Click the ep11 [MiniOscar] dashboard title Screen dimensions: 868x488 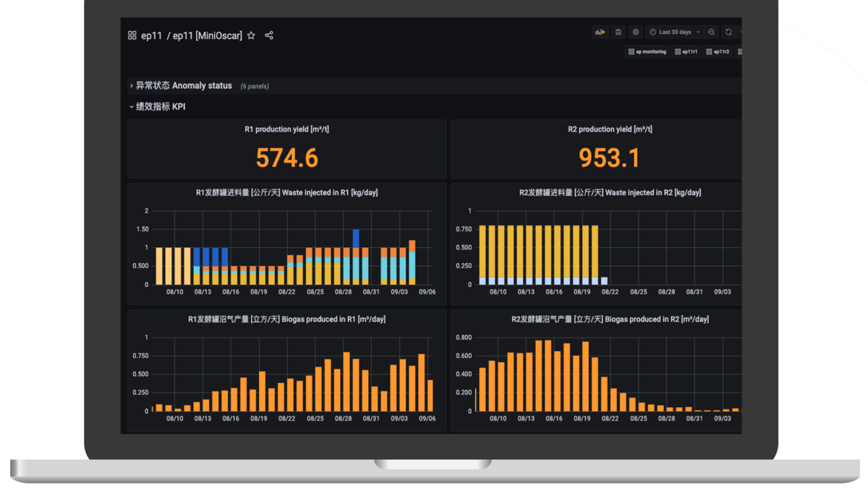[x=208, y=35]
